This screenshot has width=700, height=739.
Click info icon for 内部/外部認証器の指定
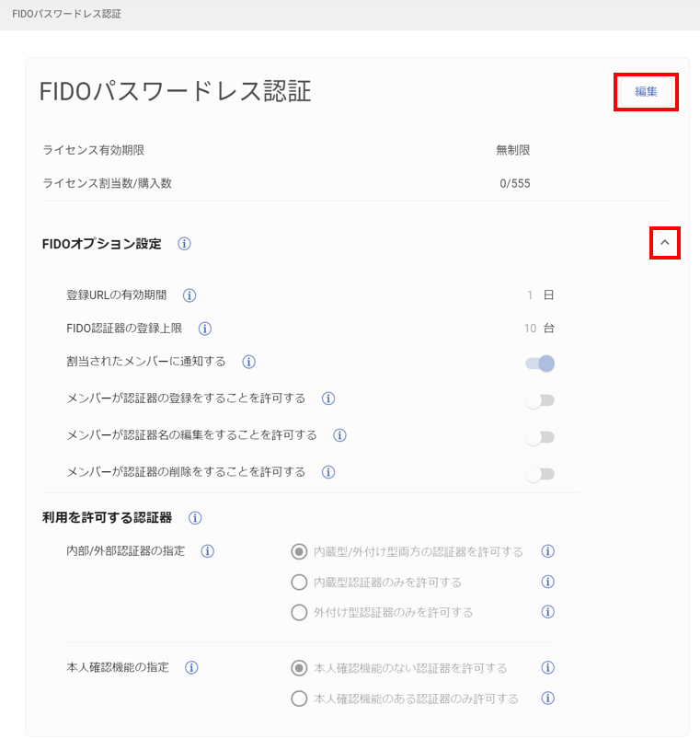(x=208, y=551)
